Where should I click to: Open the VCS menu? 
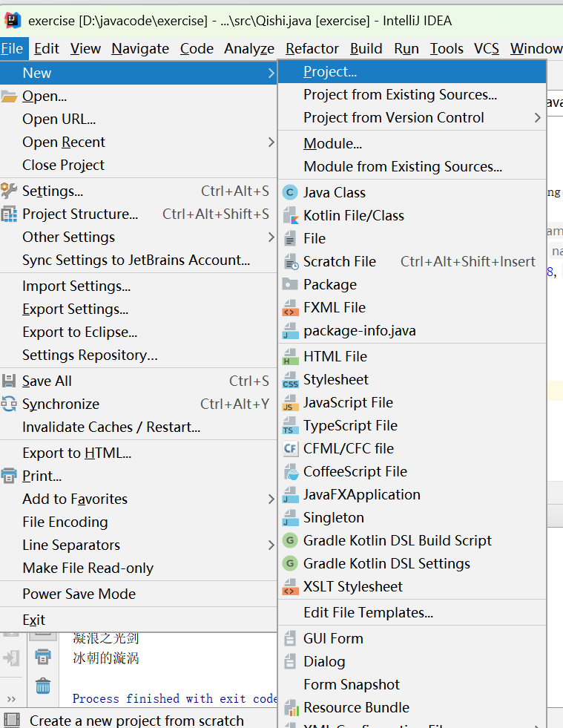coord(487,49)
